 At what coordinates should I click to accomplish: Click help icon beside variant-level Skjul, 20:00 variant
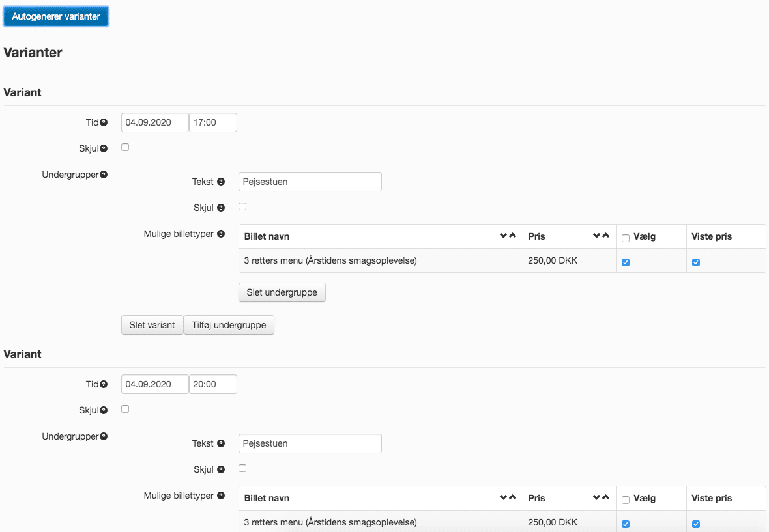coord(104,410)
